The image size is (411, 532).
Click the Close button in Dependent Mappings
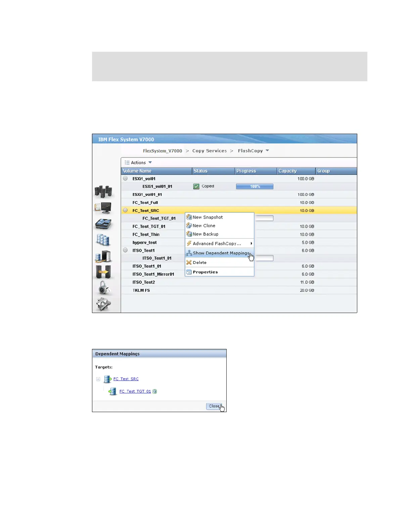214,406
